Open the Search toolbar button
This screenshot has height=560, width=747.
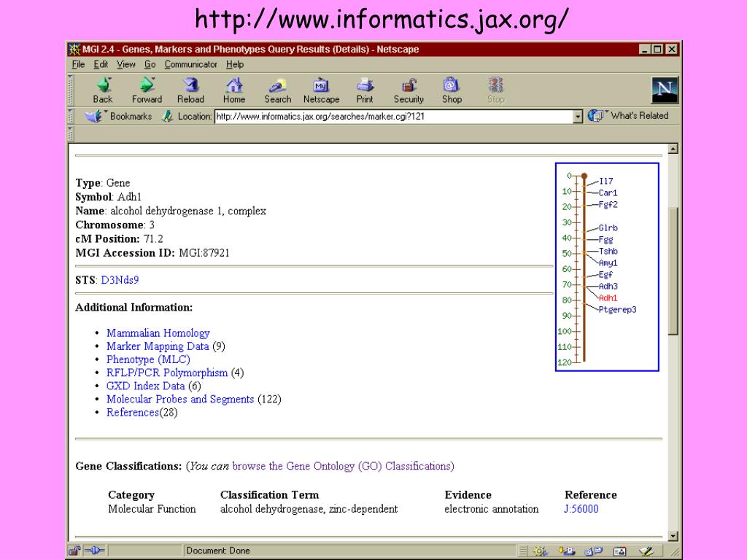(x=278, y=90)
